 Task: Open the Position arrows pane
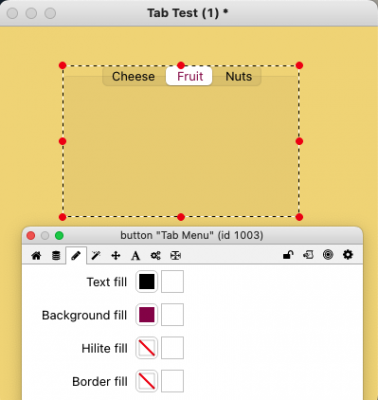pyautogui.click(x=116, y=256)
